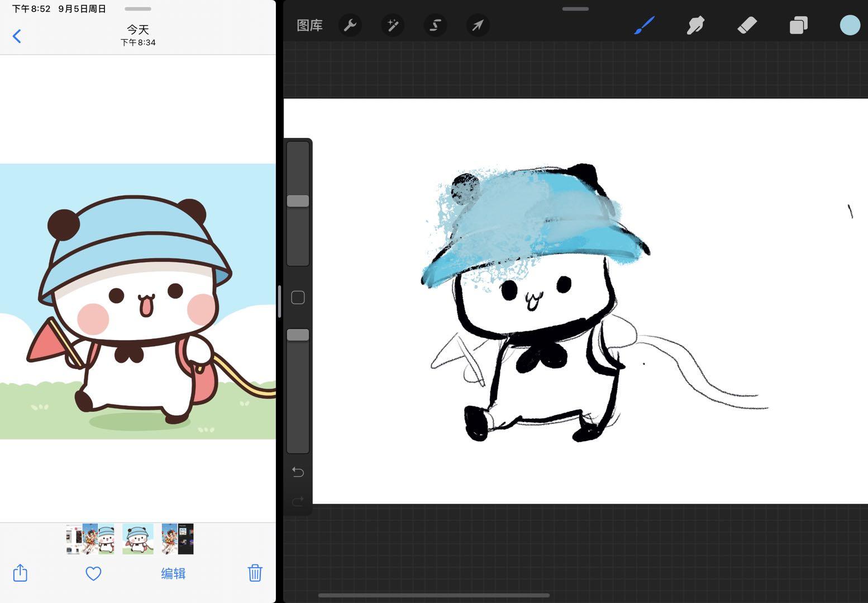
Task: Click the brush opacity slider handle
Action: [x=298, y=335]
